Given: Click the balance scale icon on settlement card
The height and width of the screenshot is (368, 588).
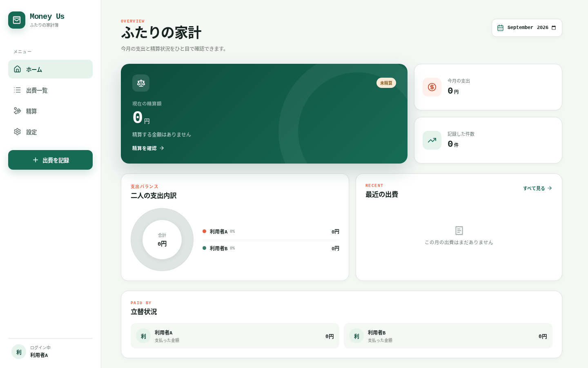Looking at the screenshot, I should pos(141,83).
